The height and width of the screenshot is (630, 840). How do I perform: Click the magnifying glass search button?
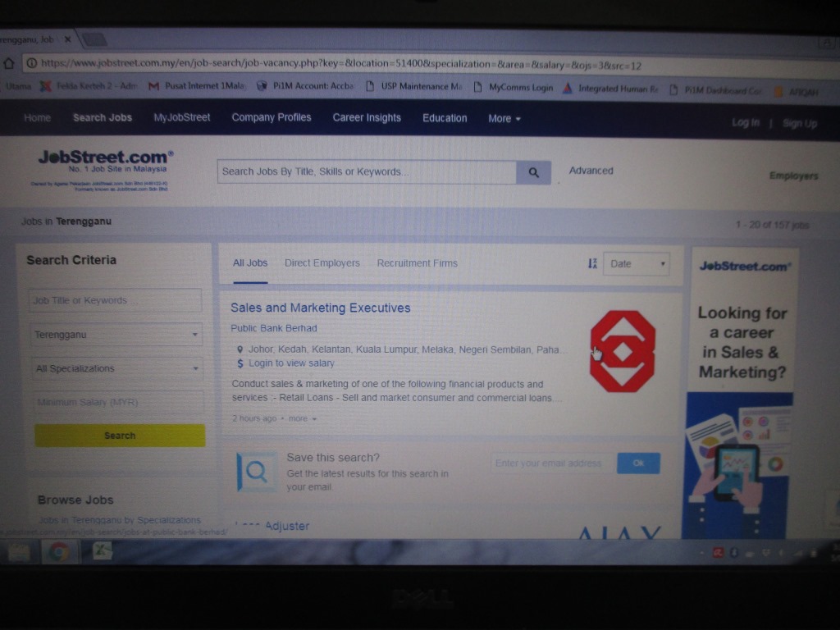click(533, 172)
